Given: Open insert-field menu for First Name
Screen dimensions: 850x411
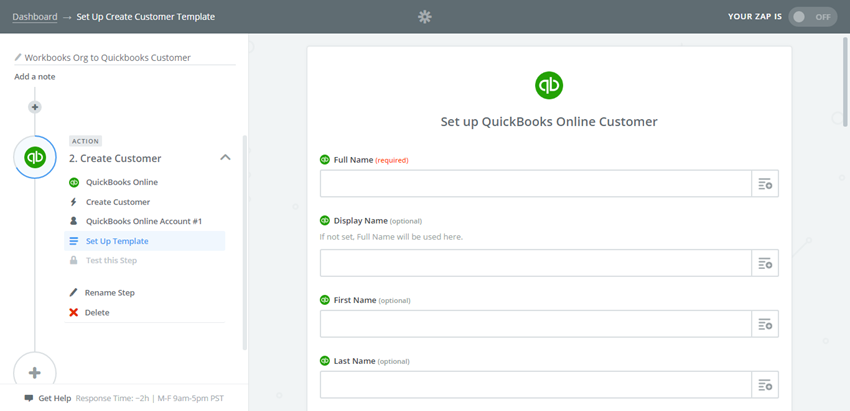Looking at the screenshot, I should click(x=765, y=324).
